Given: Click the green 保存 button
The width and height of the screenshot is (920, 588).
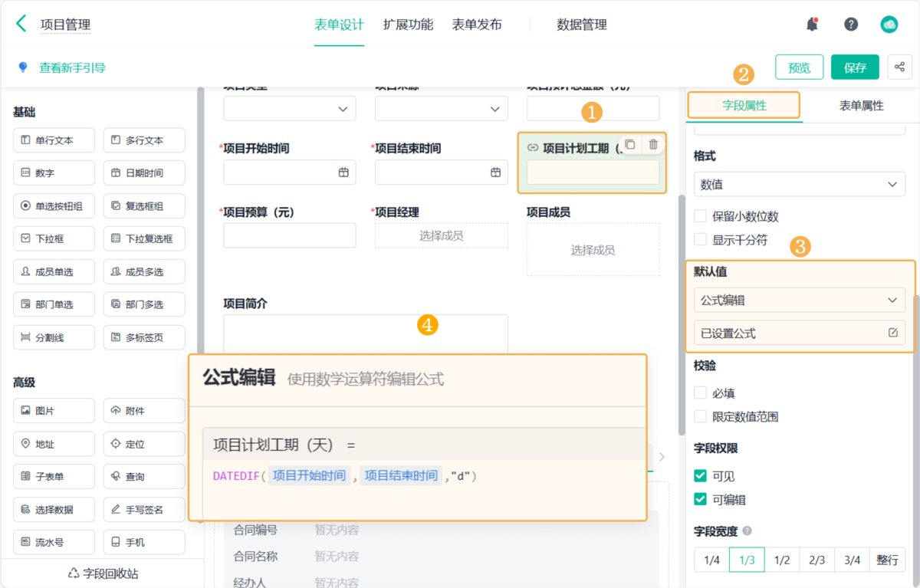Looking at the screenshot, I should click(855, 67).
